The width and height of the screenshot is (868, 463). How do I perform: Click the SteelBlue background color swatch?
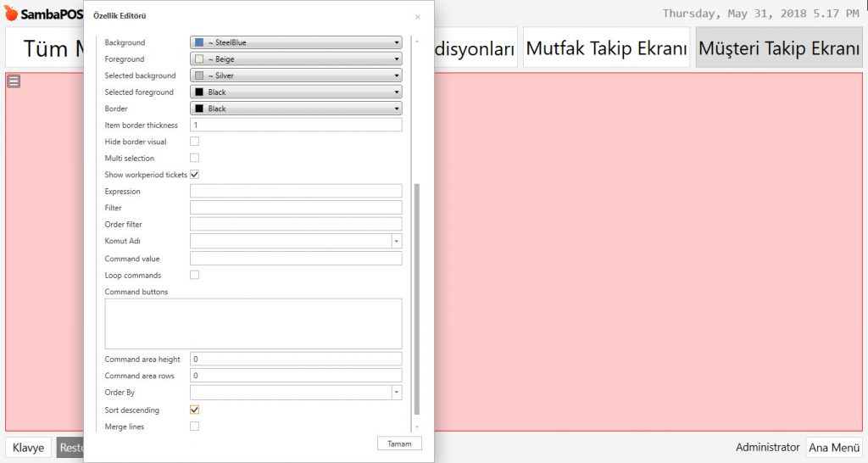pyautogui.click(x=199, y=42)
